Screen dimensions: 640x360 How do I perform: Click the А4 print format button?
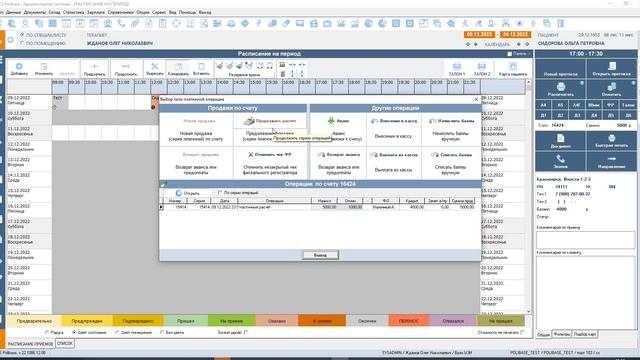point(543,105)
